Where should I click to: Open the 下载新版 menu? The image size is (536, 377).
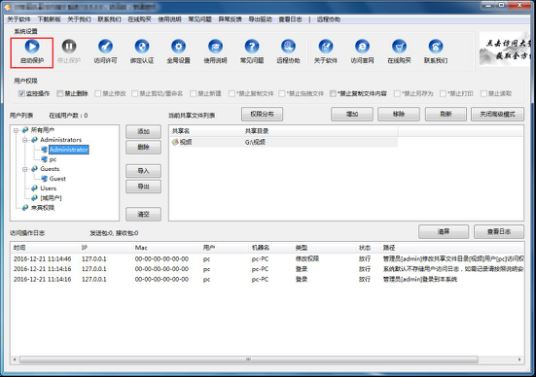tap(49, 19)
